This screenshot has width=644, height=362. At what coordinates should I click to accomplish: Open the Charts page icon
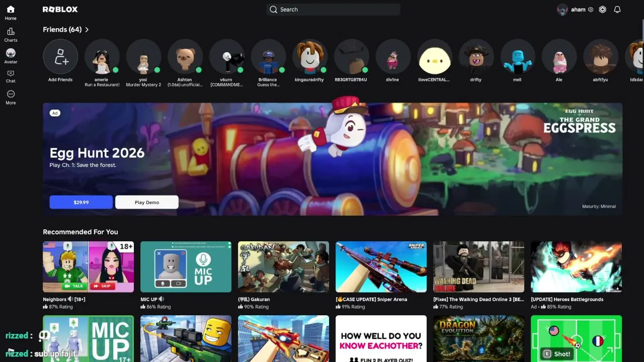coord(11,31)
